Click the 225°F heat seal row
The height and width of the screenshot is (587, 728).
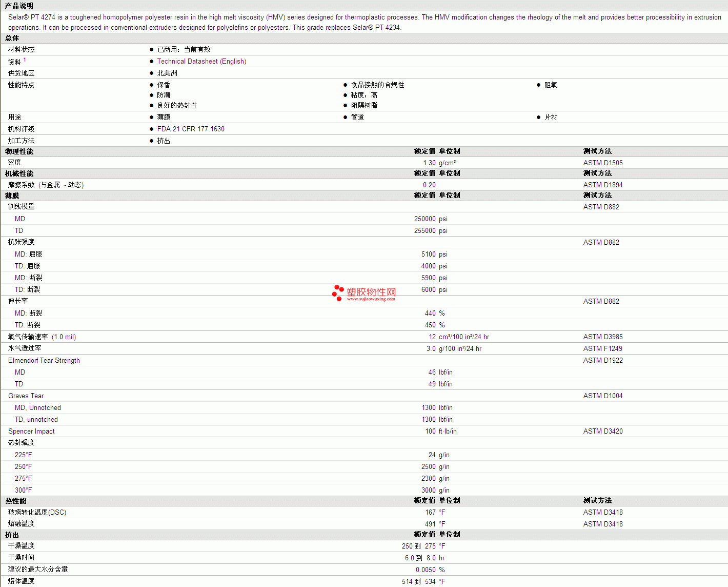coord(364,455)
